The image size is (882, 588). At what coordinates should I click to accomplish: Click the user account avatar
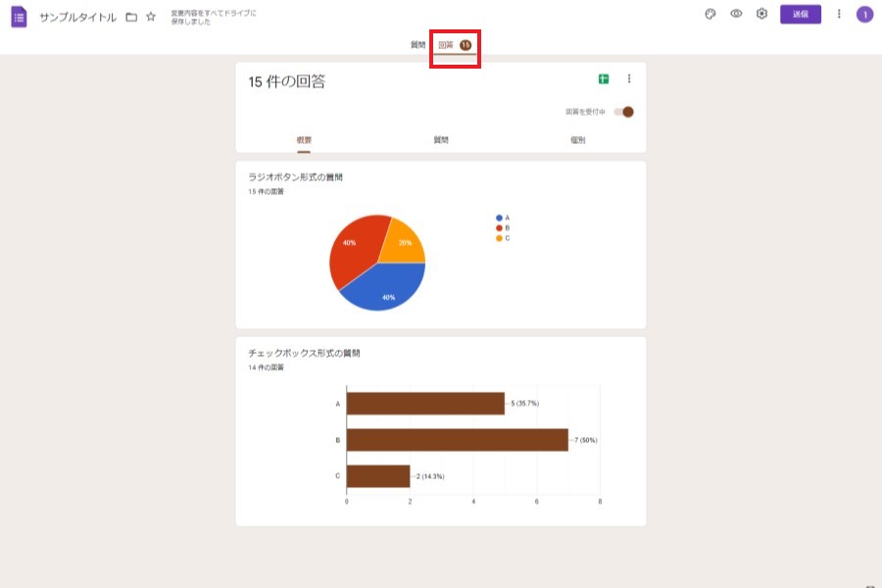[x=864, y=14]
